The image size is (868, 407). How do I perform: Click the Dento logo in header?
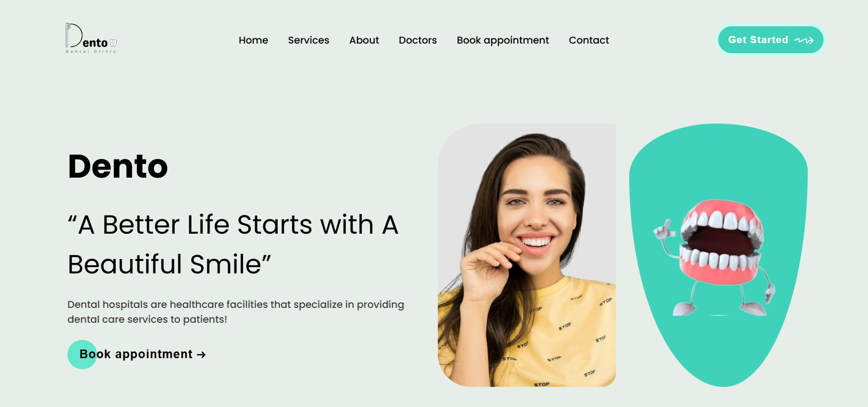tap(91, 38)
